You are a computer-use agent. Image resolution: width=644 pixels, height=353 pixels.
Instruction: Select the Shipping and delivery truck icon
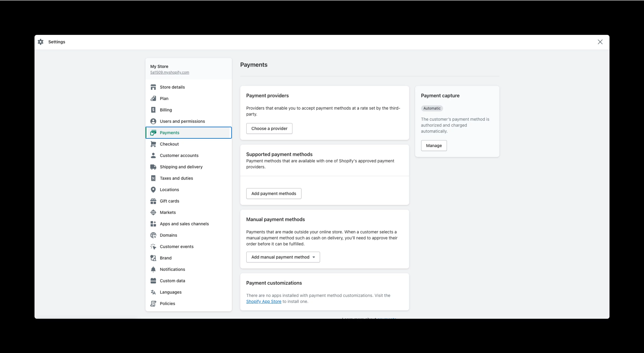[x=153, y=167]
